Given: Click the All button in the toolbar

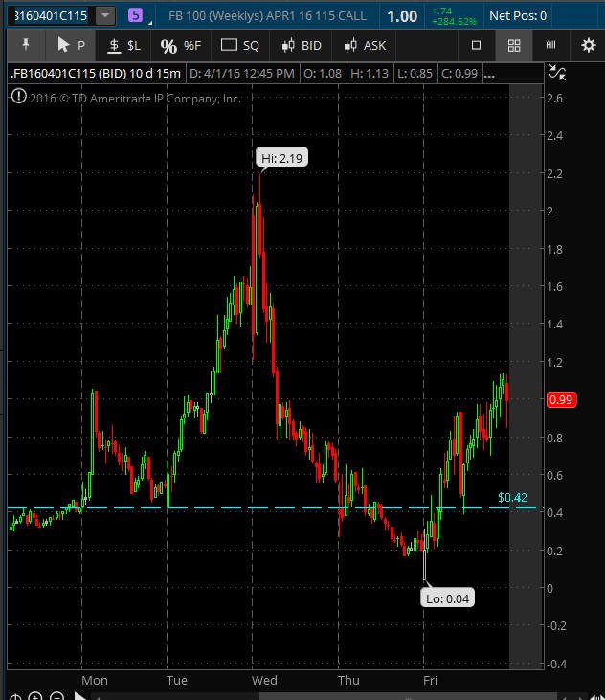Looking at the screenshot, I should (x=550, y=45).
